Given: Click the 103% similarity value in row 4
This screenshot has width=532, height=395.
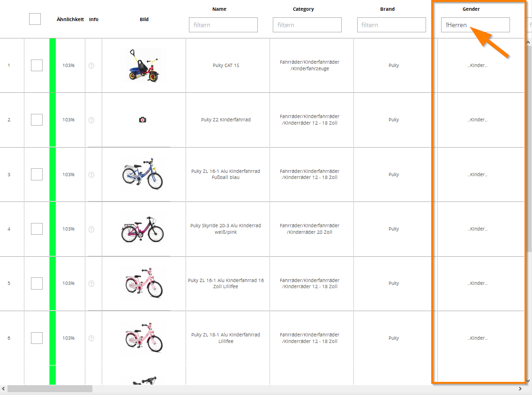Looking at the screenshot, I should pyautogui.click(x=68, y=229).
